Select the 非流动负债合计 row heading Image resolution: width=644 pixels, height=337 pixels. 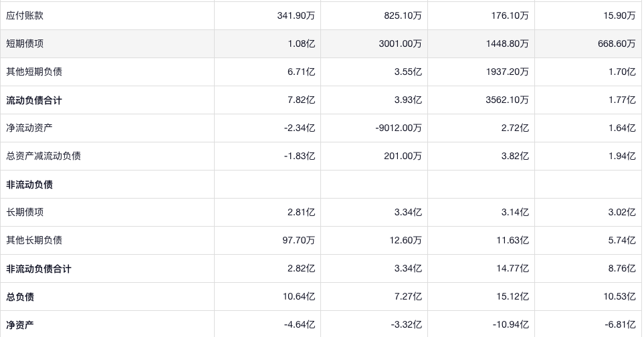point(39,269)
